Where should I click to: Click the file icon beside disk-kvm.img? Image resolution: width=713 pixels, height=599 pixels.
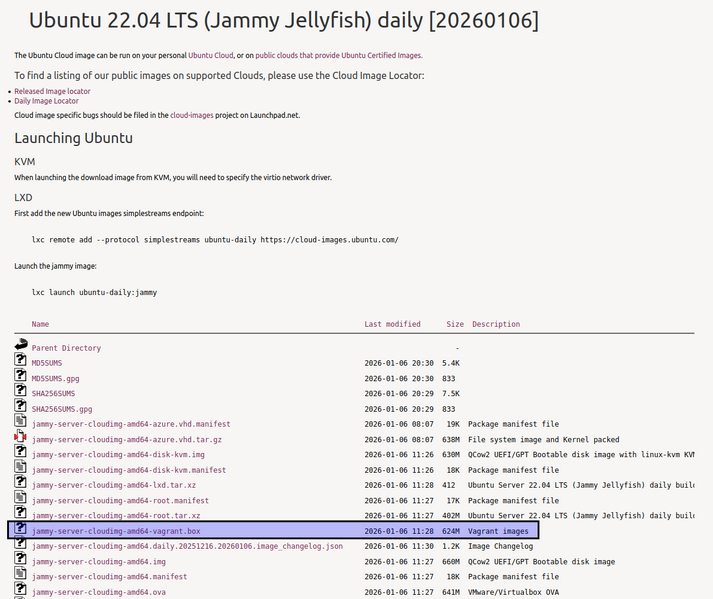(x=20, y=451)
